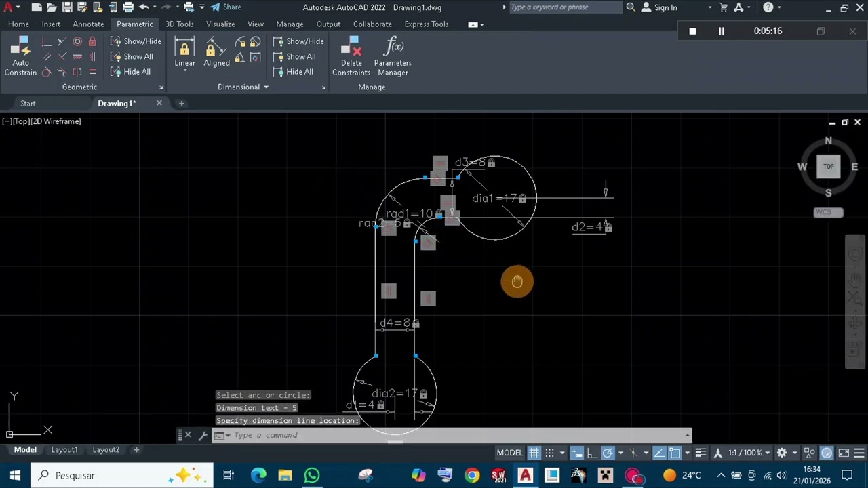Toggle polar tracking in status bar
This screenshot has width=868, height=488.
click(x=608, y=453)
